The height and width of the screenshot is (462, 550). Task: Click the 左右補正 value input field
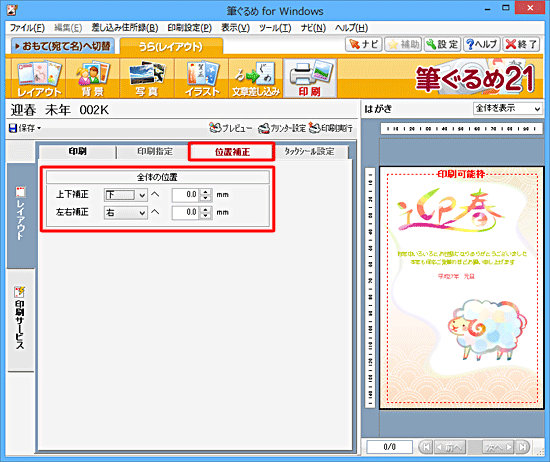(186, 213)
